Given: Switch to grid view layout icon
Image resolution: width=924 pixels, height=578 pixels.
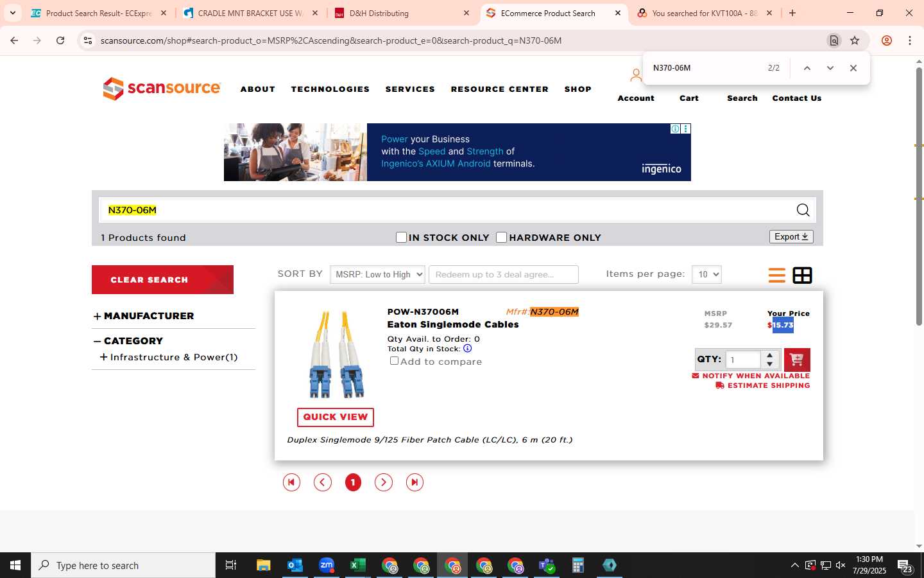Looking at the screenshot, I should click(802, 276).
